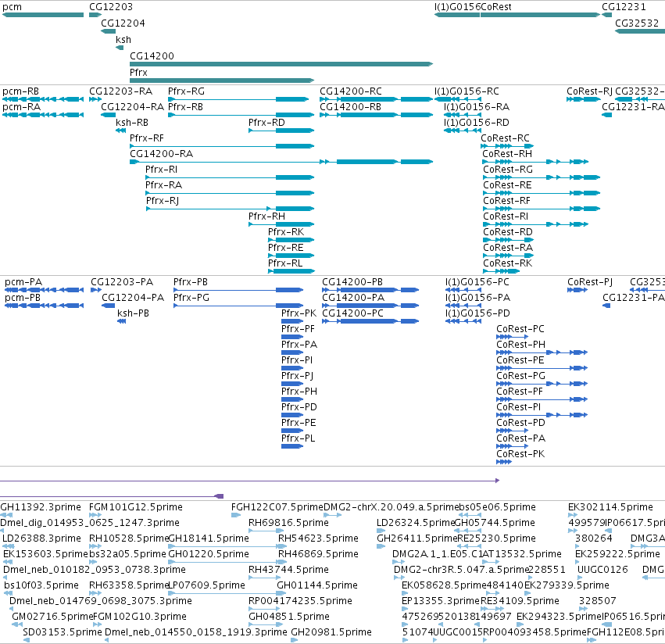Open the CG12204 gene feature
This screenshot has height=644, width=665.
coord(108,31)
